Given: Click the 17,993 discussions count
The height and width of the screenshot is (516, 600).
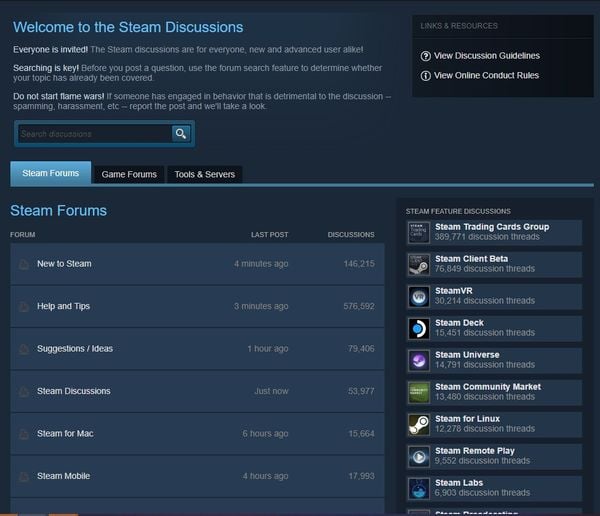Looking at the screenshot, I should (x=362, y=476).
